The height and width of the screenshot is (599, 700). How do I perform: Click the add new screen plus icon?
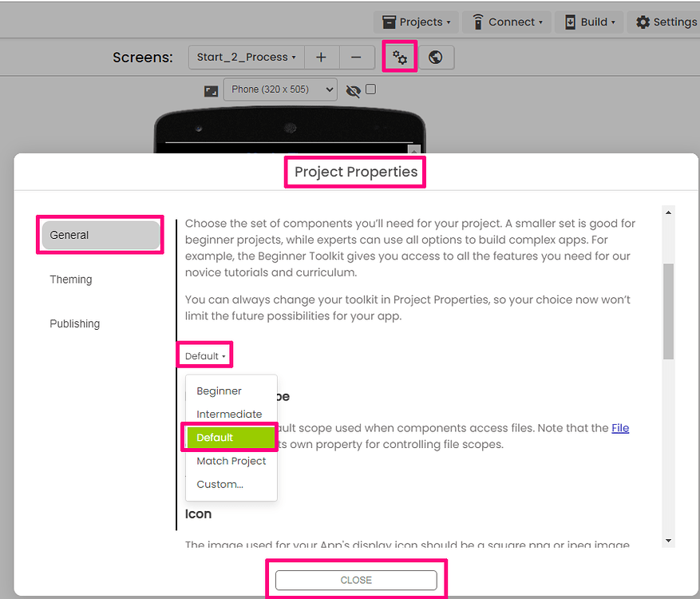321,57
